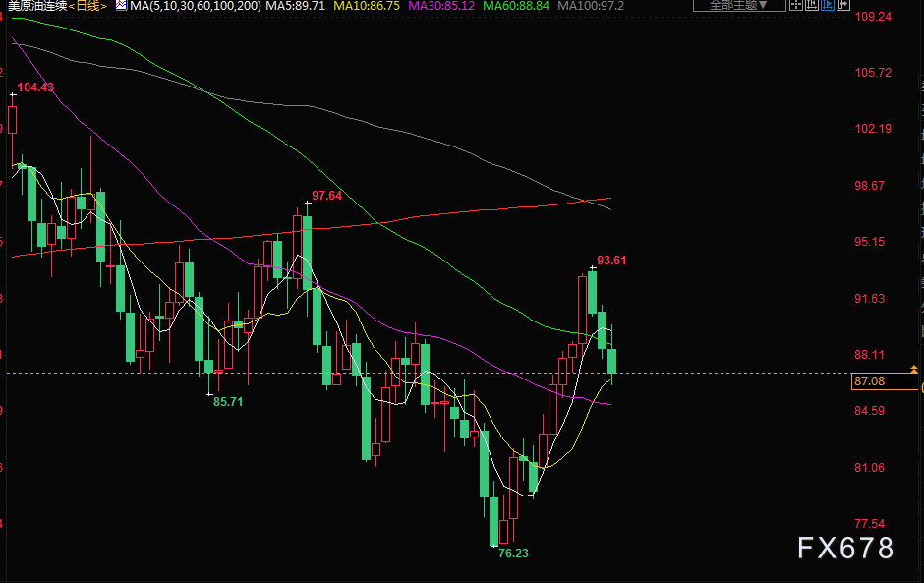The width and height of the screenshot is (924, 583).
Task: Click the 77.54 axis price
Action: click(x=870, y=523)
